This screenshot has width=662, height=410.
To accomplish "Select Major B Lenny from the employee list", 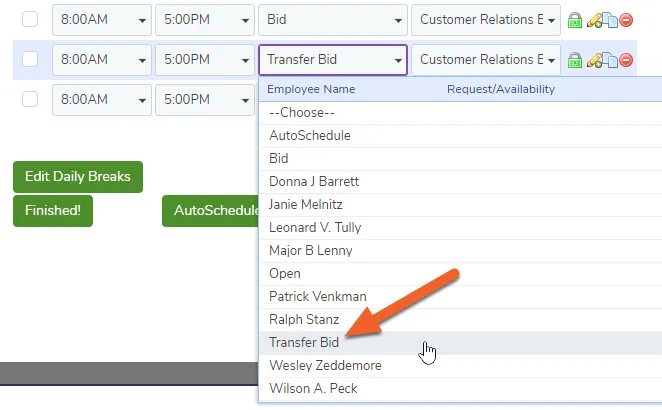I will click(x=460, y=251).
